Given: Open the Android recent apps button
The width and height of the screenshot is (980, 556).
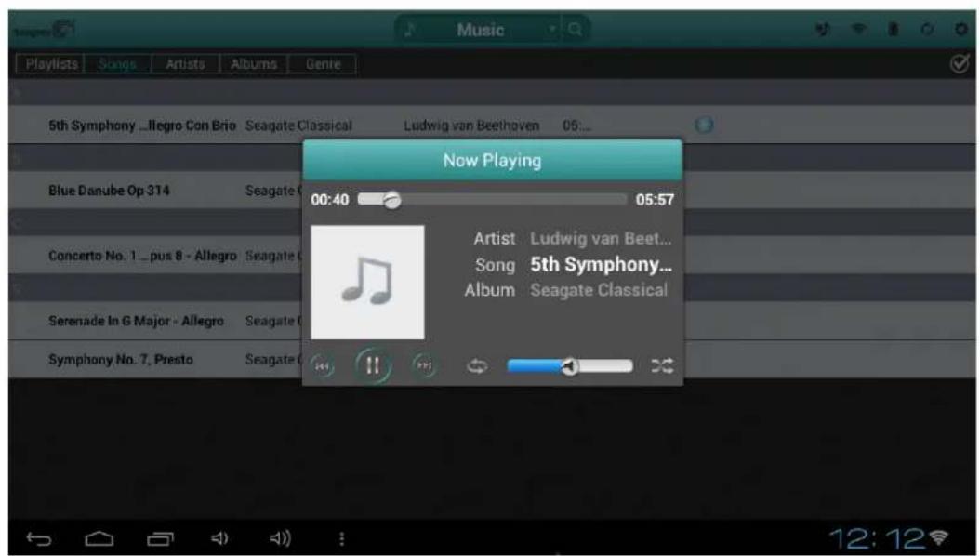Looking at the screenshot, I should pos(160,538).
